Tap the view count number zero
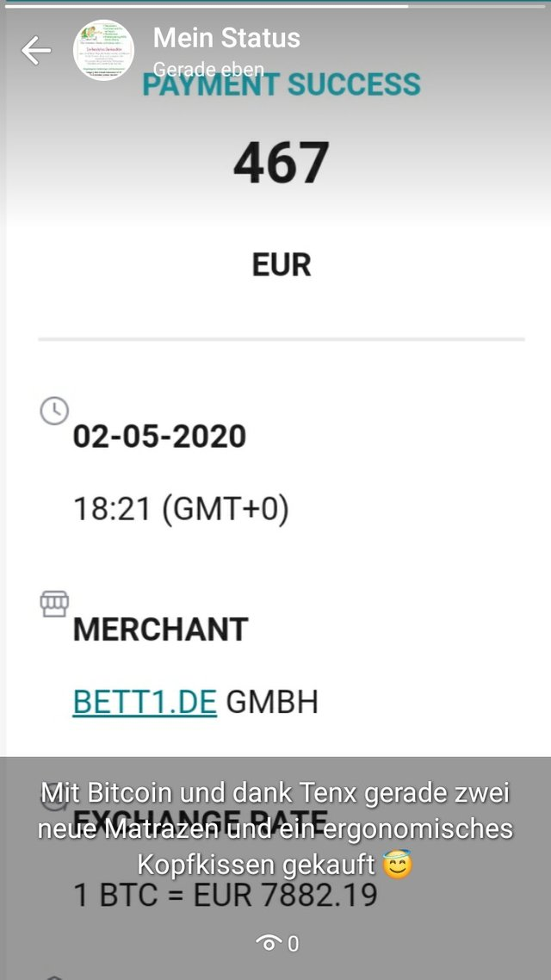The image size is (551, 980). (x=293, y=943)
